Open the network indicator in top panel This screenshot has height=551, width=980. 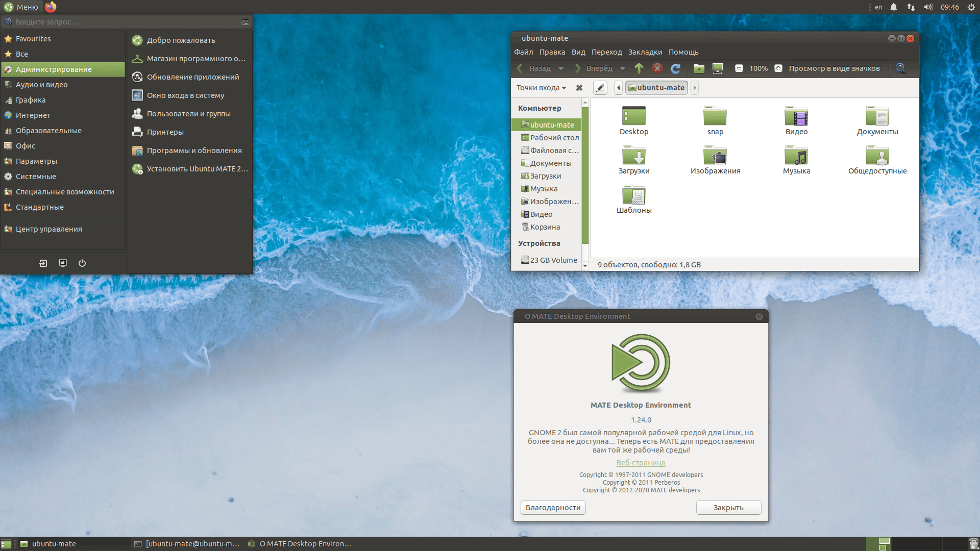pyautogui.click(x=911, y=7)
